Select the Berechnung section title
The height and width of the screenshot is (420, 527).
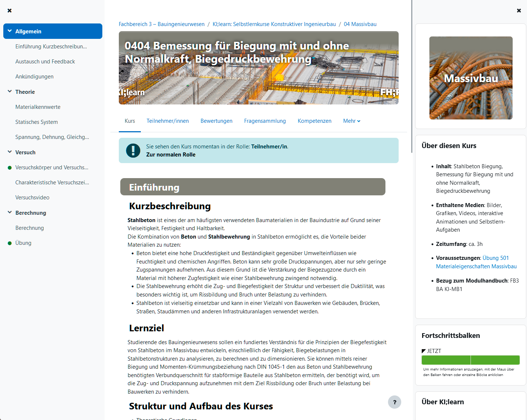click(31, 213)
